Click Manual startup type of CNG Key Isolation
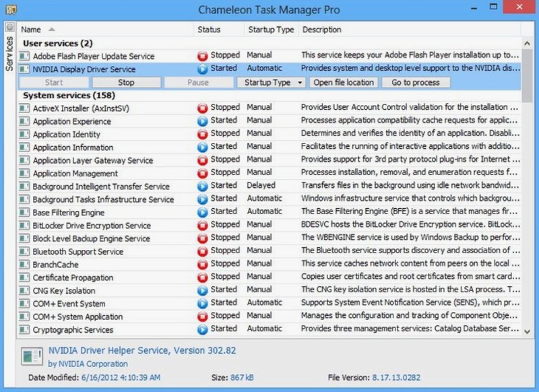 [x=259, y=289]
